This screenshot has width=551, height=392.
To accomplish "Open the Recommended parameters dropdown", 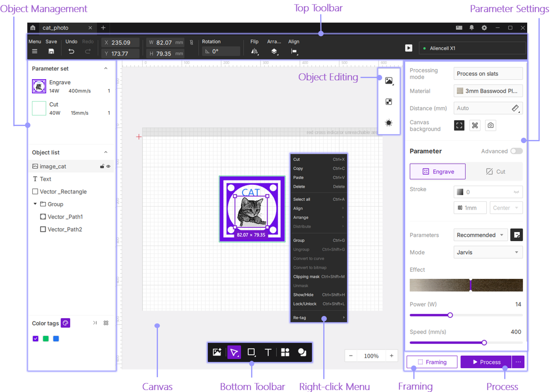I will [x=480, y=235].
